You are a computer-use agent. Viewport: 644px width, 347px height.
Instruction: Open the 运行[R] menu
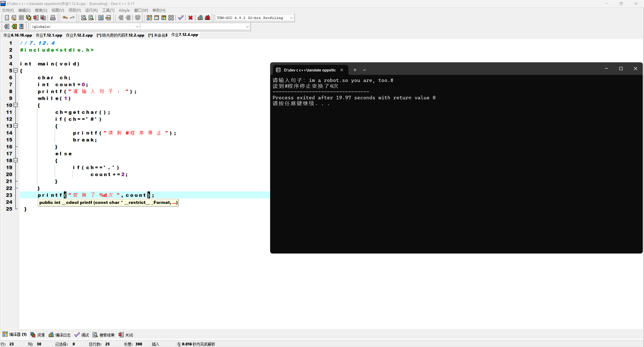91,10
